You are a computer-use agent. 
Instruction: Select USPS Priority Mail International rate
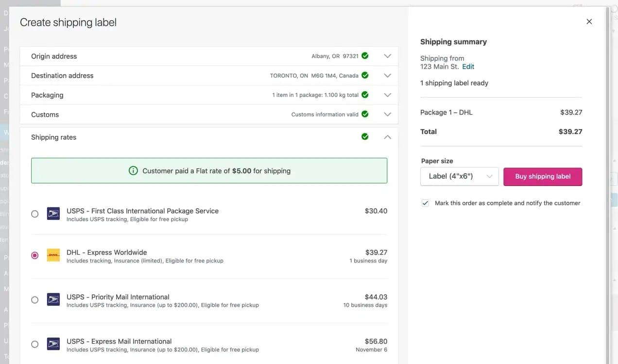pos(34,299)
